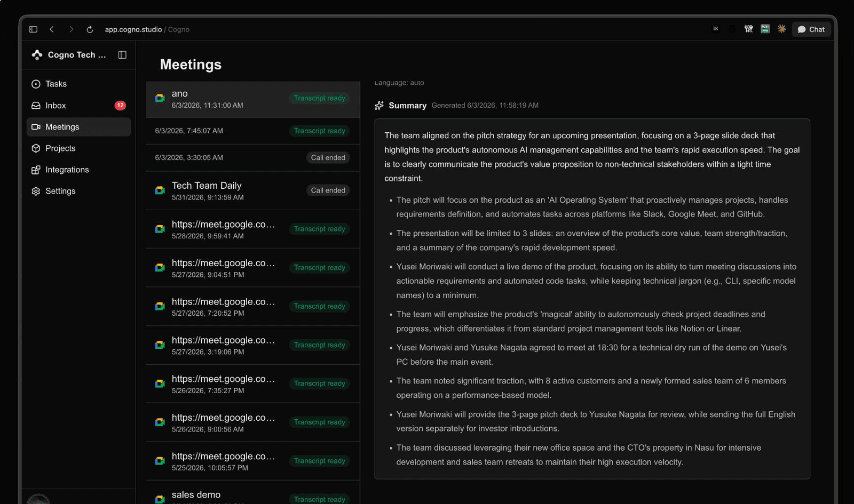Image resolution: width=854 pixels, height=504 pixels.
Task: Click the Meetings camera icon
Action: 36,127
